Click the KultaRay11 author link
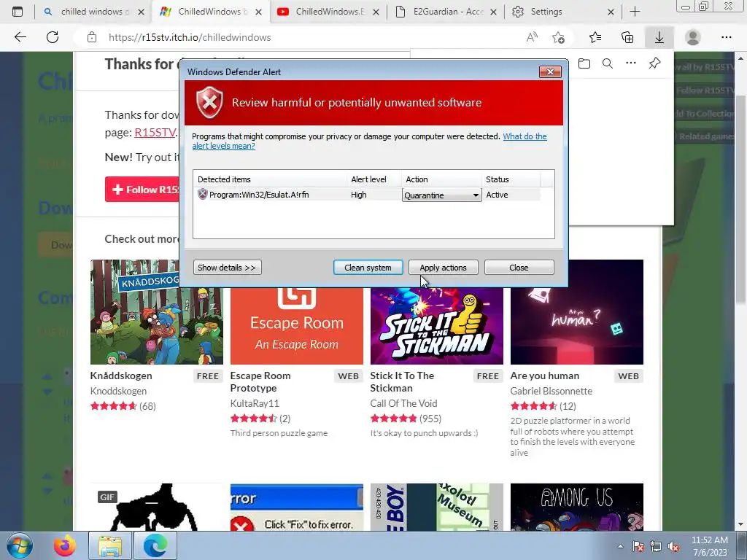 pyautogui.click(x=255, y=403)
